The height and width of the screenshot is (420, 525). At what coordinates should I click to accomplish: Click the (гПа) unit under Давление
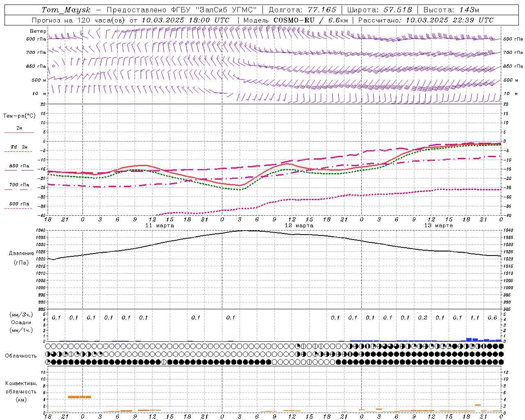(21, 262)
